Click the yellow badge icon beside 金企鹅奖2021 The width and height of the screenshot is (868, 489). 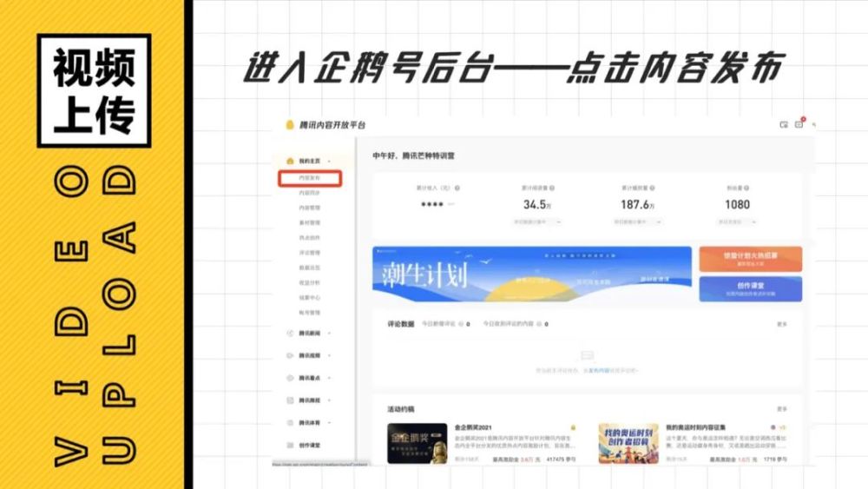click(x=573, y=427)
